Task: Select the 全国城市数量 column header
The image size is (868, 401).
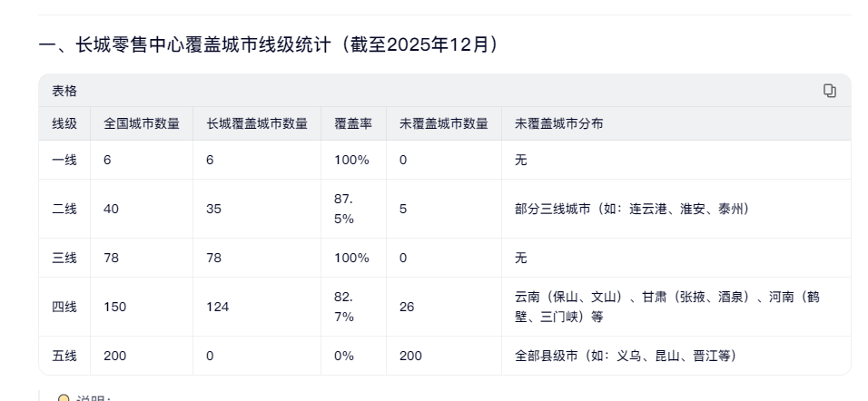Action: [142, 123]
